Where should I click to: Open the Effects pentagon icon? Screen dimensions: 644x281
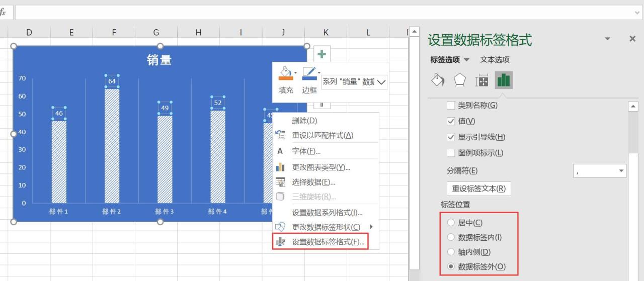click(x=460, y=80)
